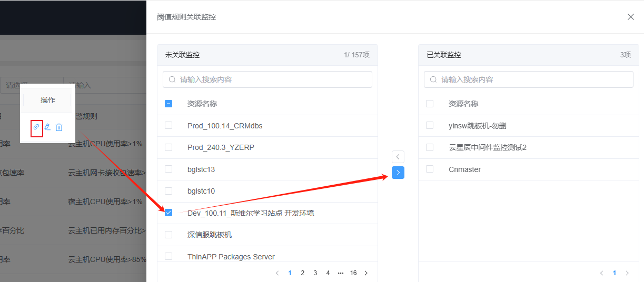Click next-page chevron in 未关联监控 pagination
Screen dimensions: 644x282
pos(366,273)
